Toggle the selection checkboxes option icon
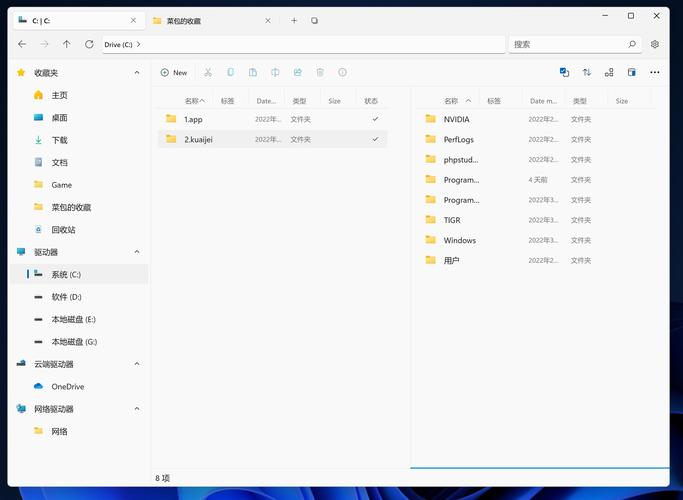This screenshot has width=683, height=500. point(564,72)
